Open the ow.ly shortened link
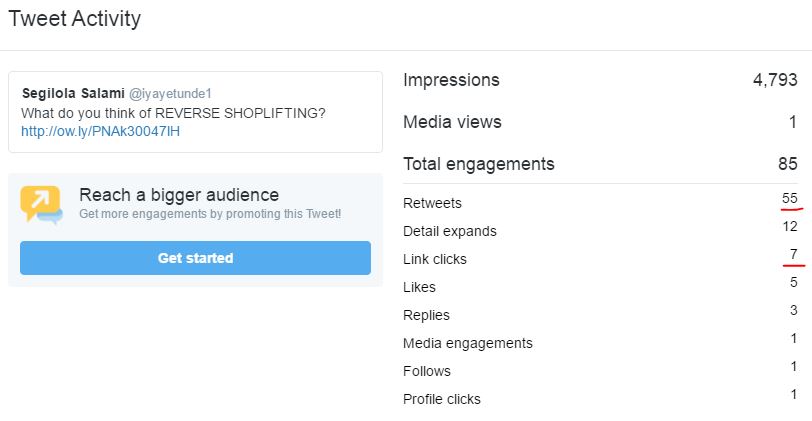 pyautogui.click(x=100, y=132)
